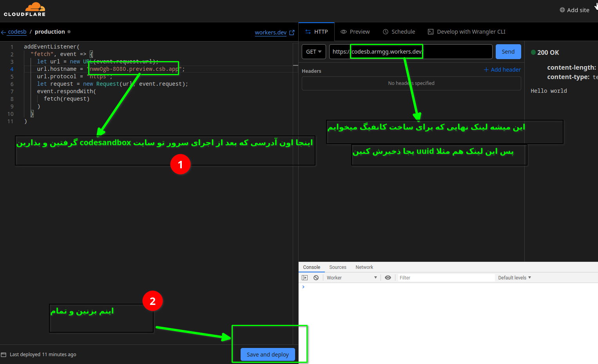Image resolution: width=598 pixels, height=364 pixels.
Task: Click the Headers section label
Action: [x=312, y=71]
